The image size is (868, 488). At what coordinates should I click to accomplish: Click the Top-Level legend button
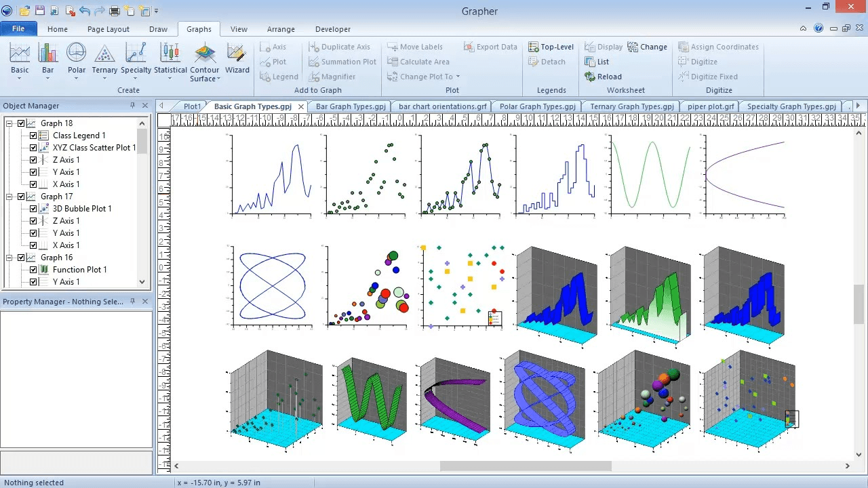pyautogui.click(x=551, y=46)
